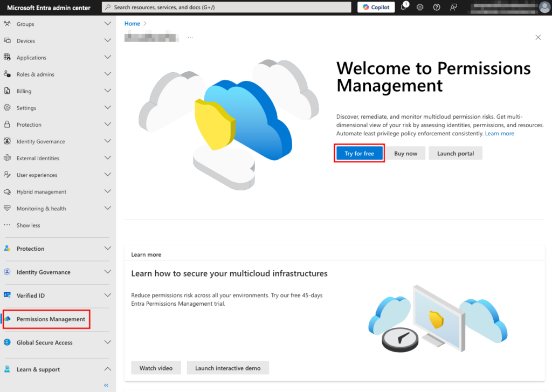This screenshot has width=552, height=392.
Task: Click the Settings gear icon in sidebar
Action: click(7, 107)
